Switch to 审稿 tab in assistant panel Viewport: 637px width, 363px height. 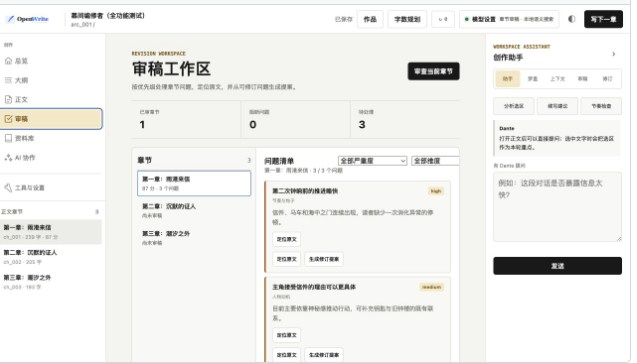pyautogui.click(x=583, y=79)
